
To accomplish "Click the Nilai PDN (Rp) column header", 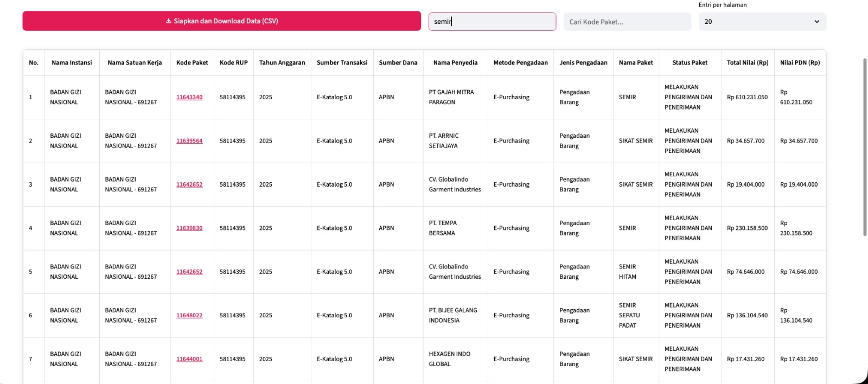I will (x=800, y=63).
